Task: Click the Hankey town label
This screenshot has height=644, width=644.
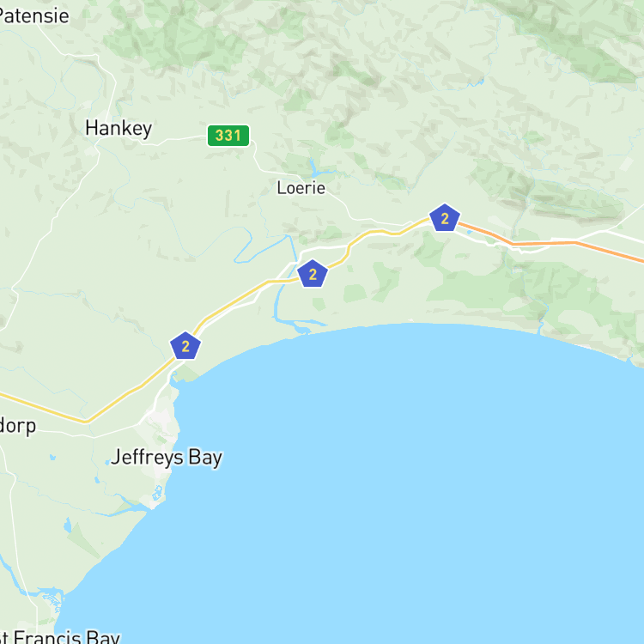Action: coord(118,128)
